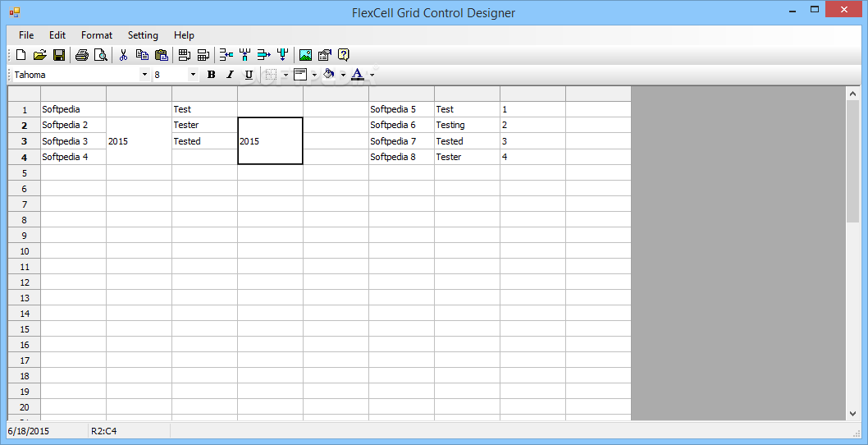Expand the Tahoma font name dropdown

144,74
